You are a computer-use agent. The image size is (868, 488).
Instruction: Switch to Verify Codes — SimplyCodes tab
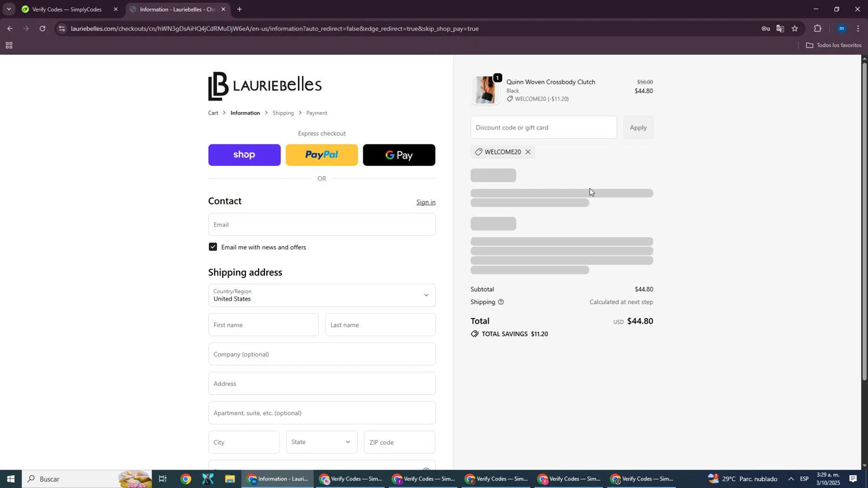67,9
